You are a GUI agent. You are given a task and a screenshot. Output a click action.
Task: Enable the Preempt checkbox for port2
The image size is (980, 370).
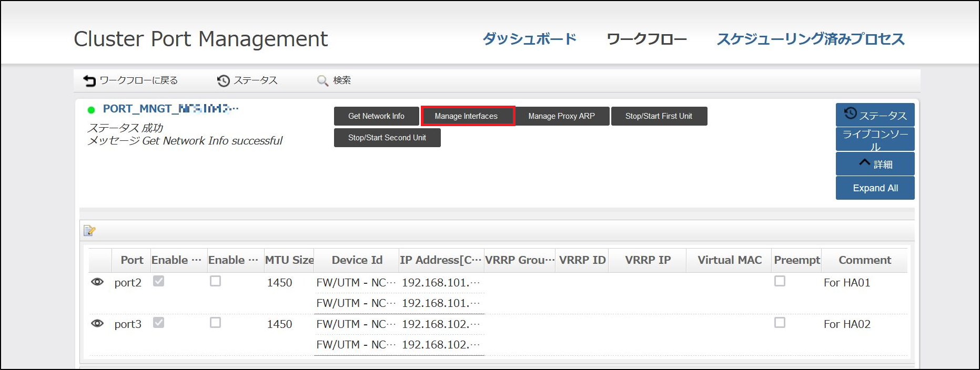pos(780,281)
